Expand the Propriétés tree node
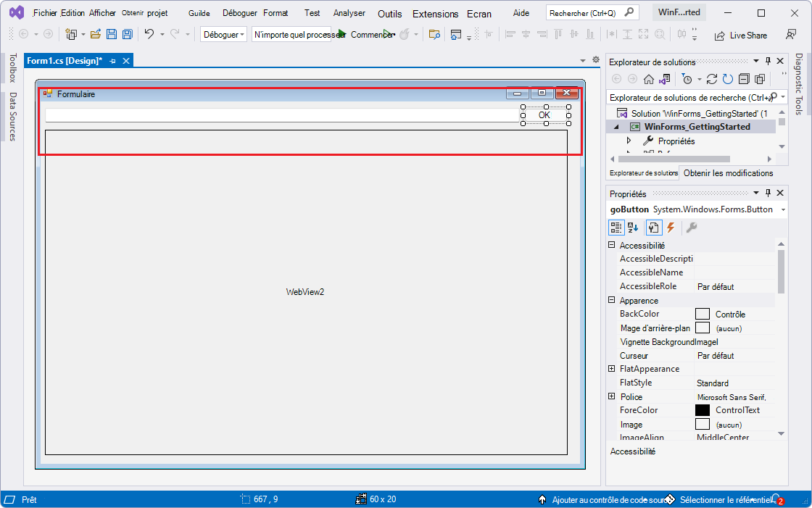This screenshot has width=812, height=508. point(629,141)
